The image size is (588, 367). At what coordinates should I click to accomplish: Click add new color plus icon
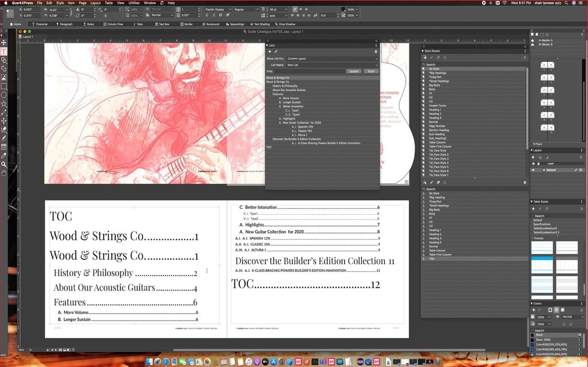[533, 310]
